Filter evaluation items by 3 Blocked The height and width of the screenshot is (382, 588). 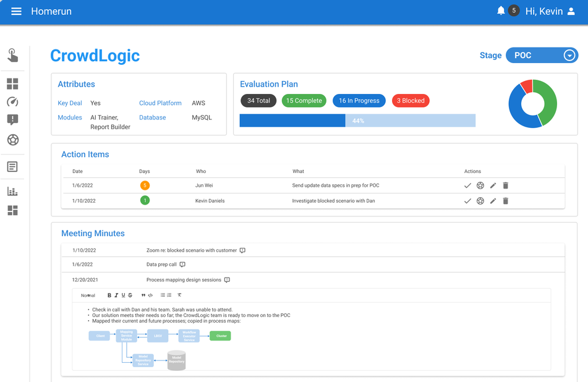(410, 100)
